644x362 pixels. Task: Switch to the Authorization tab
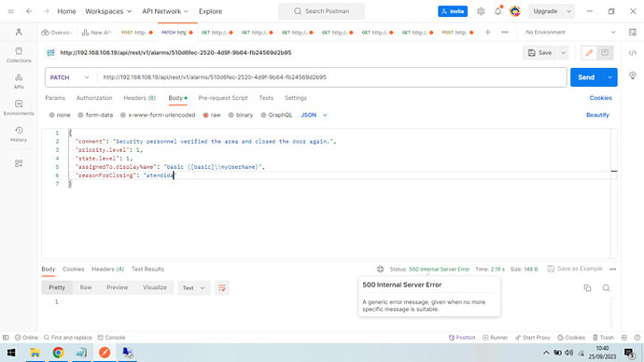click(x=94, y=98)
